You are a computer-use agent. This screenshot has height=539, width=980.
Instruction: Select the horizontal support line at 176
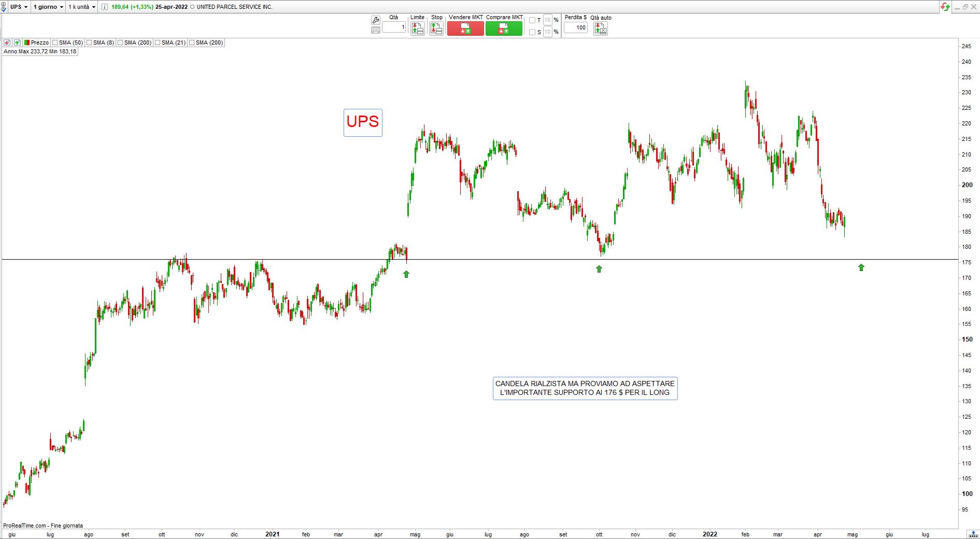coord(480,259)
